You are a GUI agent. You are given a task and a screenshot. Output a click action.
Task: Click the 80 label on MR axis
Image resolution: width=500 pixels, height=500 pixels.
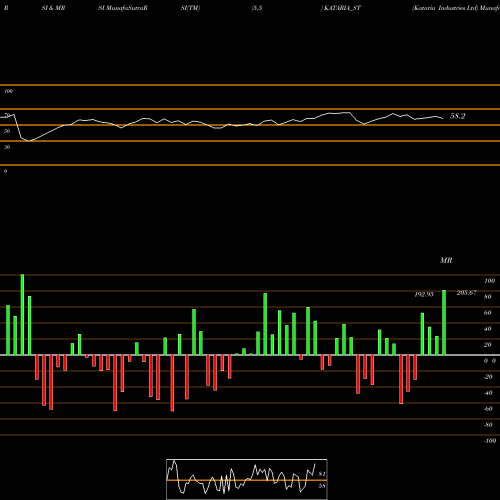pos(487,297)
